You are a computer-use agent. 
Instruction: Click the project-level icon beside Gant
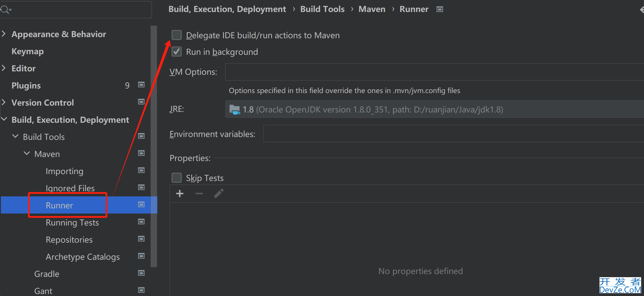click(141, 290)
